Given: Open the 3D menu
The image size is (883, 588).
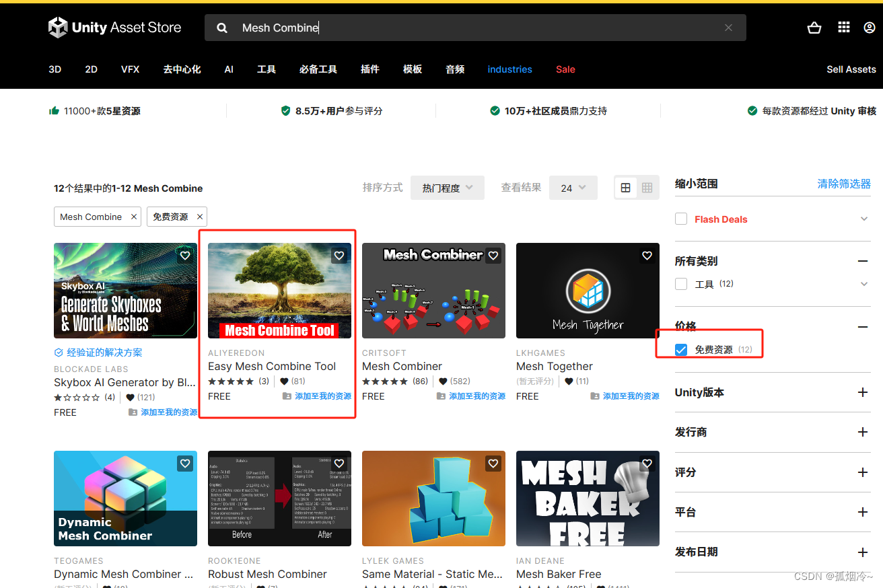Looking at the screenshot, I should coord(55,69).
